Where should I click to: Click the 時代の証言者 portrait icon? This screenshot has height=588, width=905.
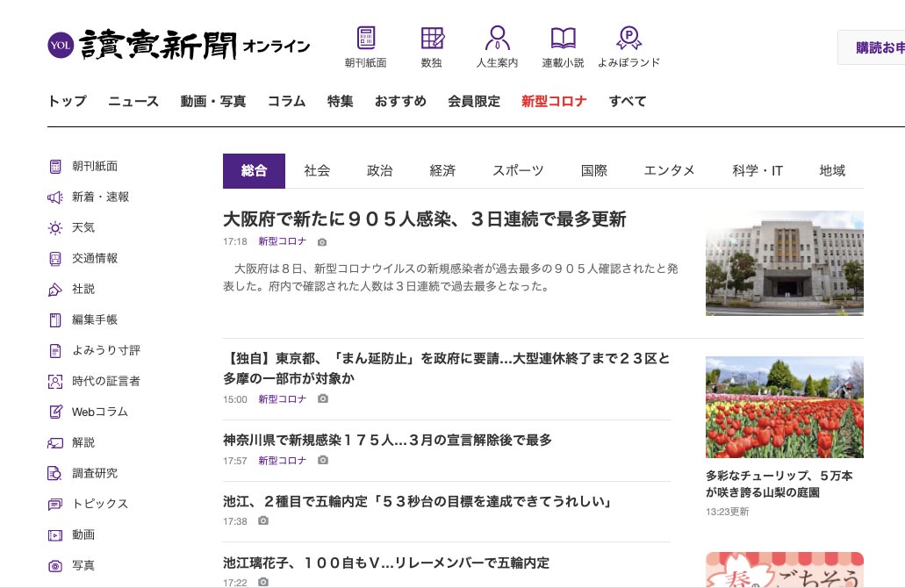click(x=55, y=382)
